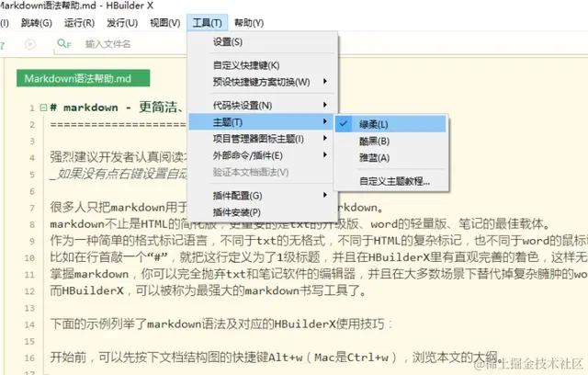Close the 工具(T) menu

point(207,23)
